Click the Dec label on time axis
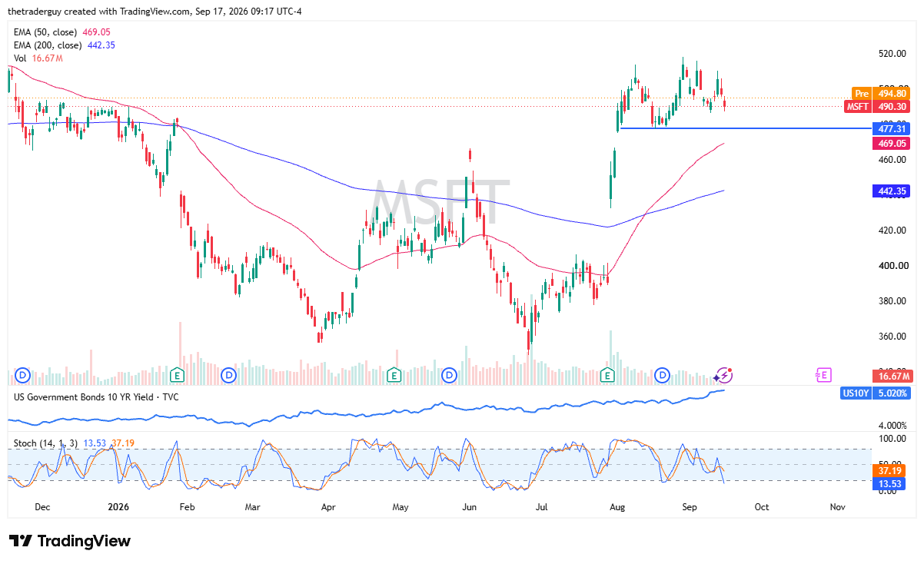Image resolution: width=924 pixels, height=564 pixels. pos(42,507)
